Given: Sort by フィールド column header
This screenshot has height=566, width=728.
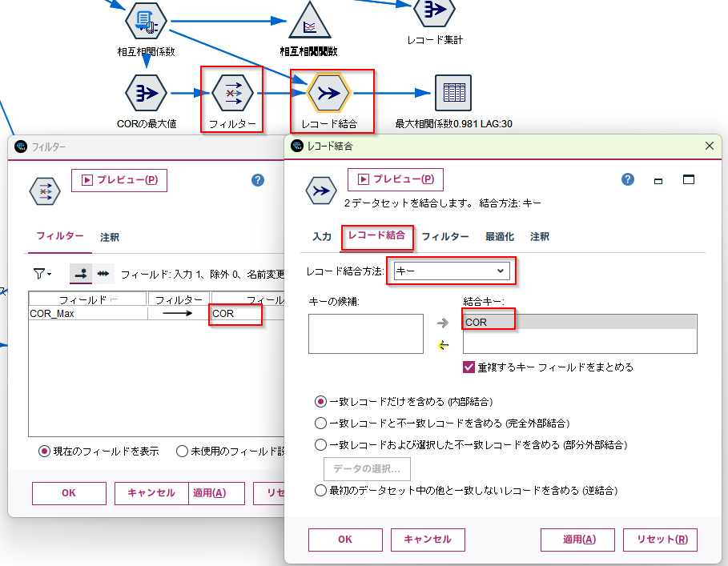Looking at the screenshot, I should click(88, 299).
